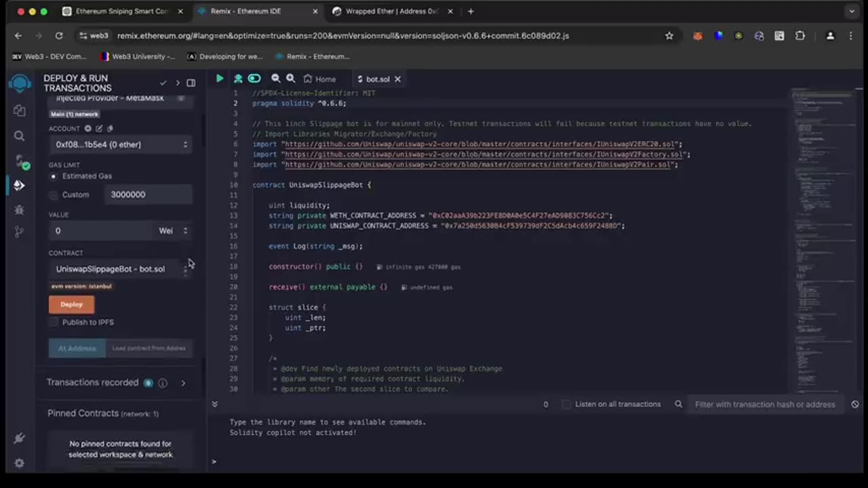Open the Git source control sidebar icon
868x488 pixels.
[x=20, y=232]
